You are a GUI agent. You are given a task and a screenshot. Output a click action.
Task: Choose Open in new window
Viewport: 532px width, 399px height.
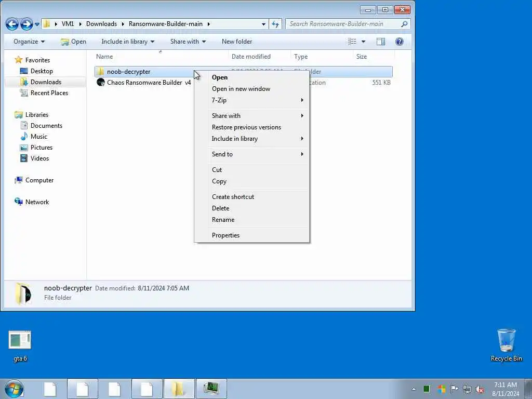click(x=252, y=89)
